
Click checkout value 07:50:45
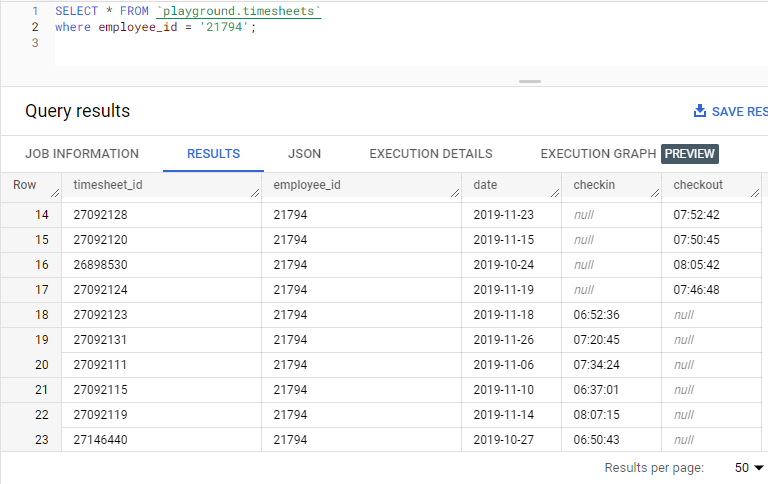(x=696, y=240)
